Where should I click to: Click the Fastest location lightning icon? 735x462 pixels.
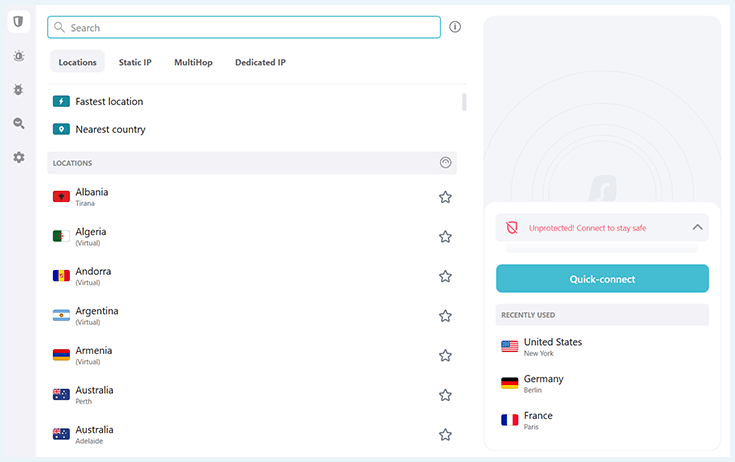tap(61, 101)
